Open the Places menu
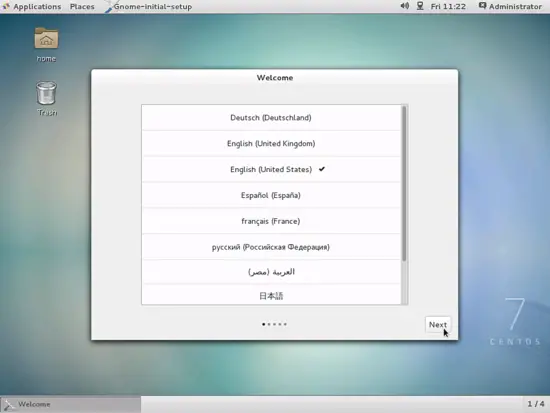 point(82,7)
